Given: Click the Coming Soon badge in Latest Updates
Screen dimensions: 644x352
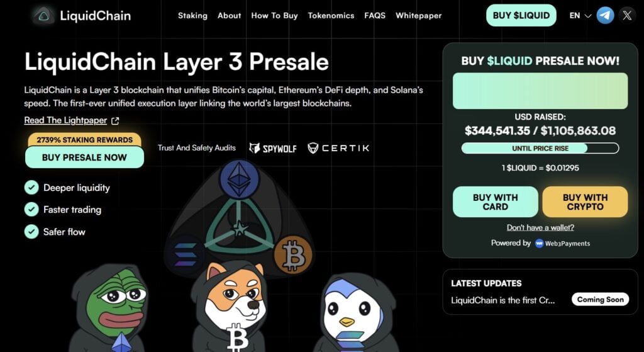Looking at the screenshot, I should 600,299.
